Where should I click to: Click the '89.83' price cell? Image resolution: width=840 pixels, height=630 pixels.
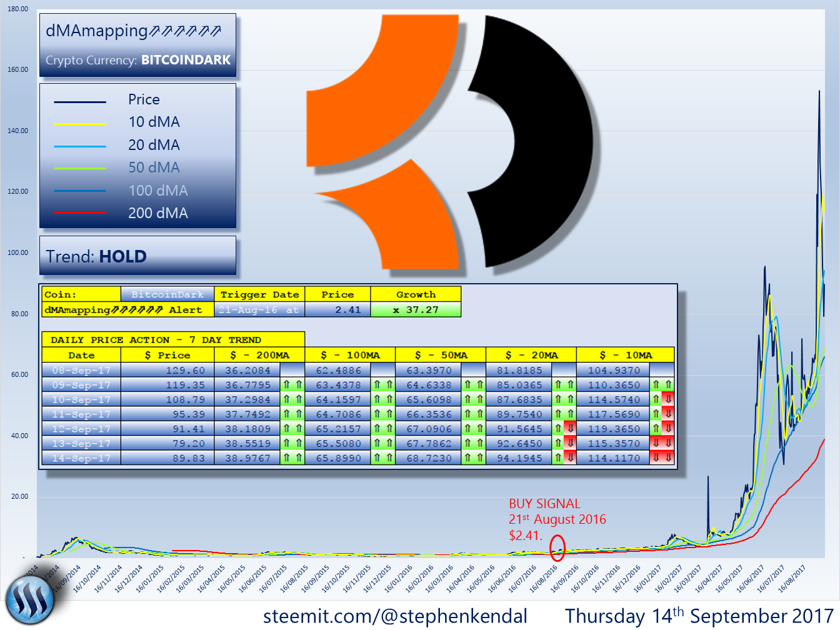coord(167,458)
